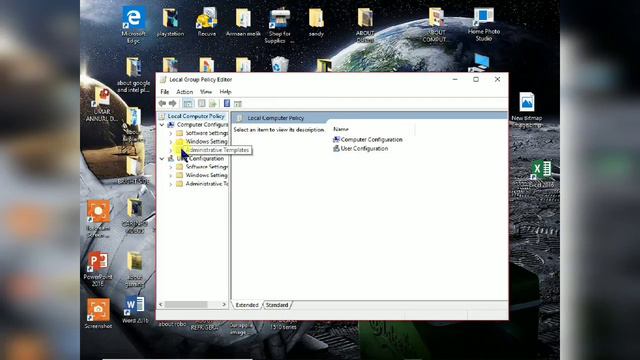Open the Help menu
The image size is (640, 360).
[225, 92]
